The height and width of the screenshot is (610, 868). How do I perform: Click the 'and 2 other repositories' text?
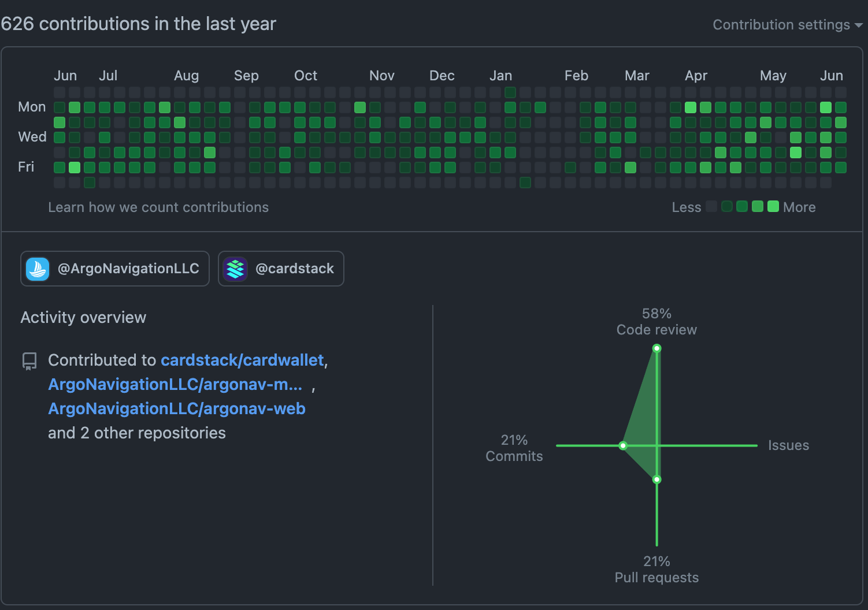click(137, 433)
